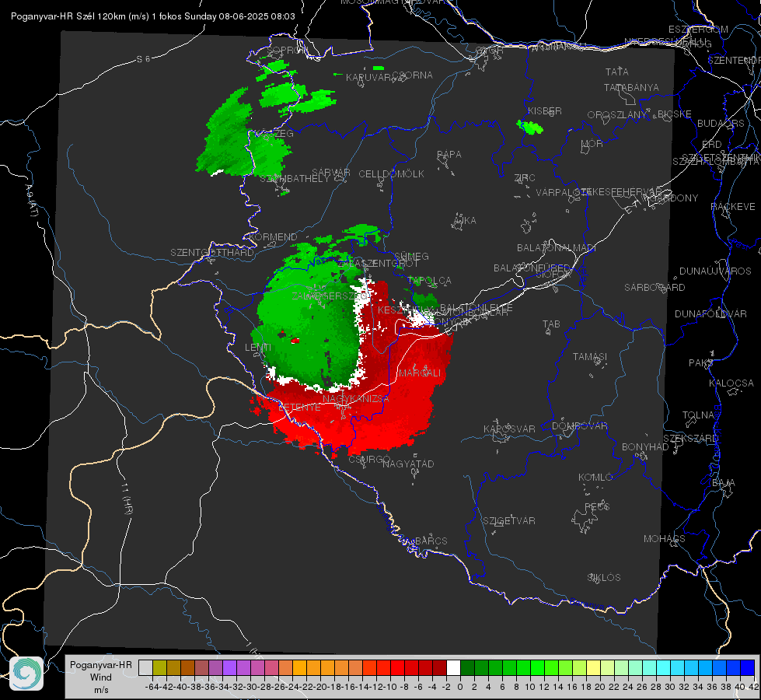The height and width of the screenshot is (700, 761).
Task: Select the SUMEG label
Action: pos(411,256)
